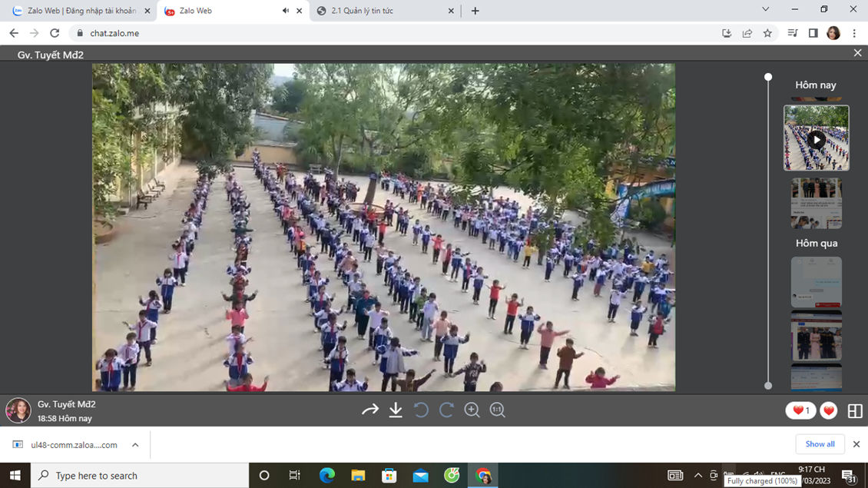The height and width of the screenshot is (488, 868).
Task: Bookmark this page with the star icon
Action: click(x=767, y=33)
